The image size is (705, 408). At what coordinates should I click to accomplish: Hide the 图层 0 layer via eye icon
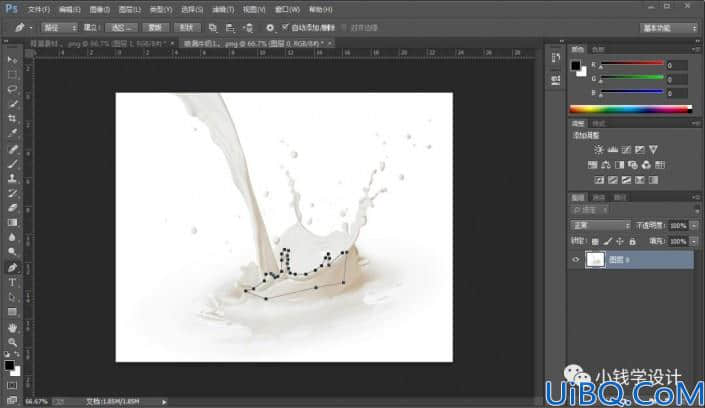[x=576, y=260]
